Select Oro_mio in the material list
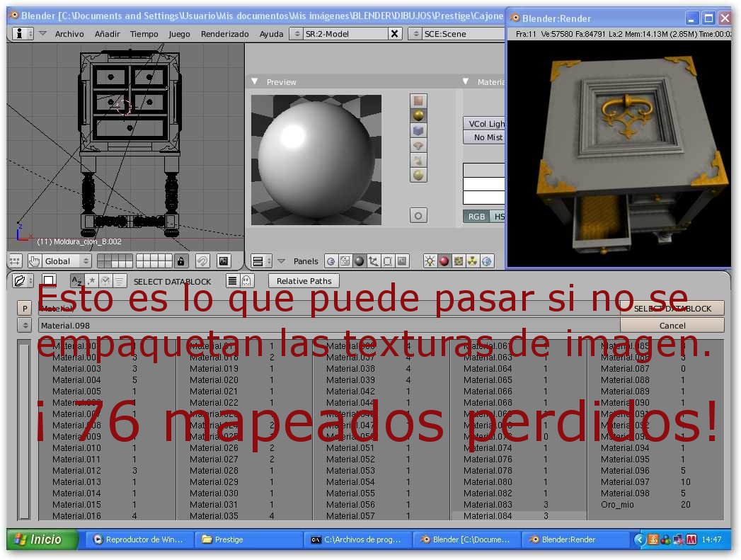The width and height of the screenshot is (741, 560). 617,505
